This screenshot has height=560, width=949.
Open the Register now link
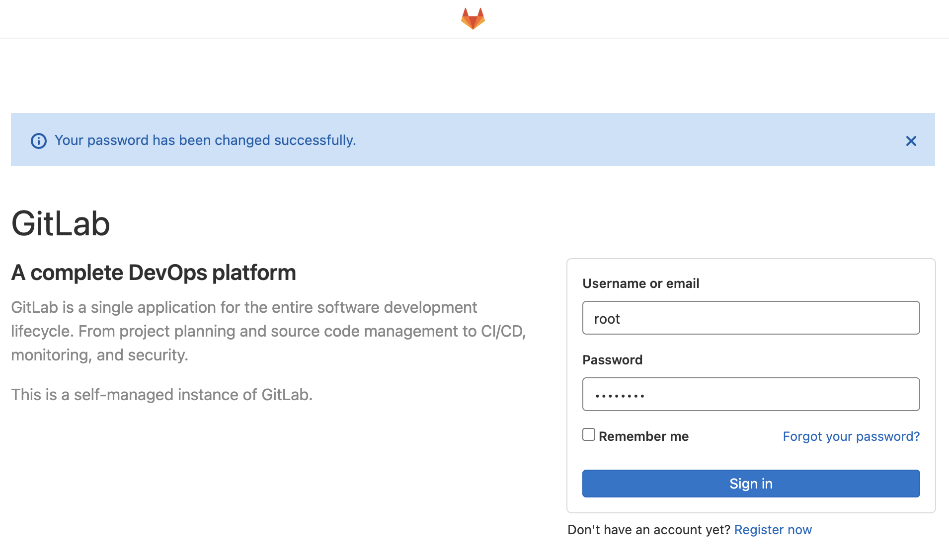pos(773,530)
